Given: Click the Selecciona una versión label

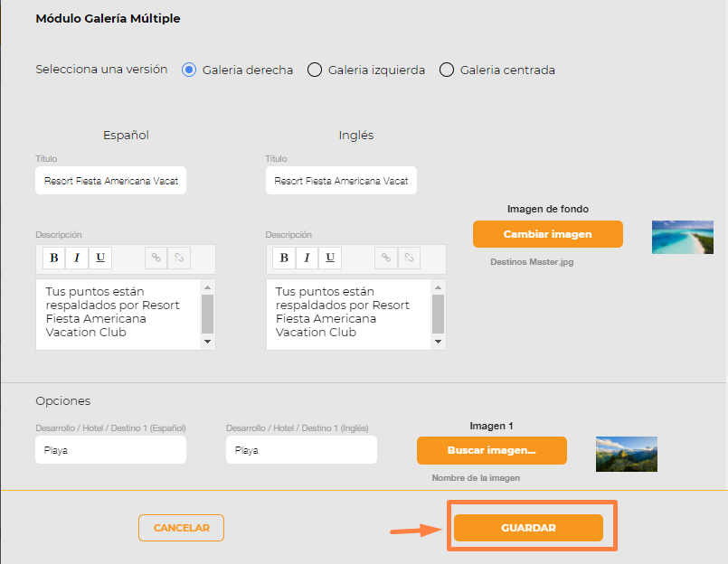Looking at the screenshot, I should coord(101,70).
